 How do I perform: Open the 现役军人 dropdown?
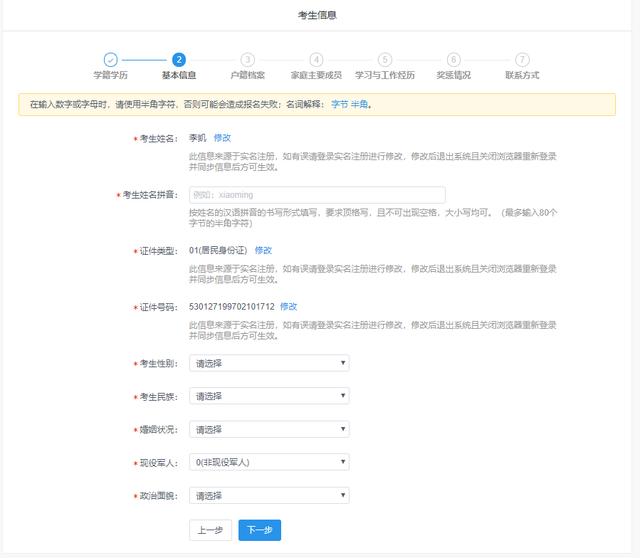tap(269, 462)
